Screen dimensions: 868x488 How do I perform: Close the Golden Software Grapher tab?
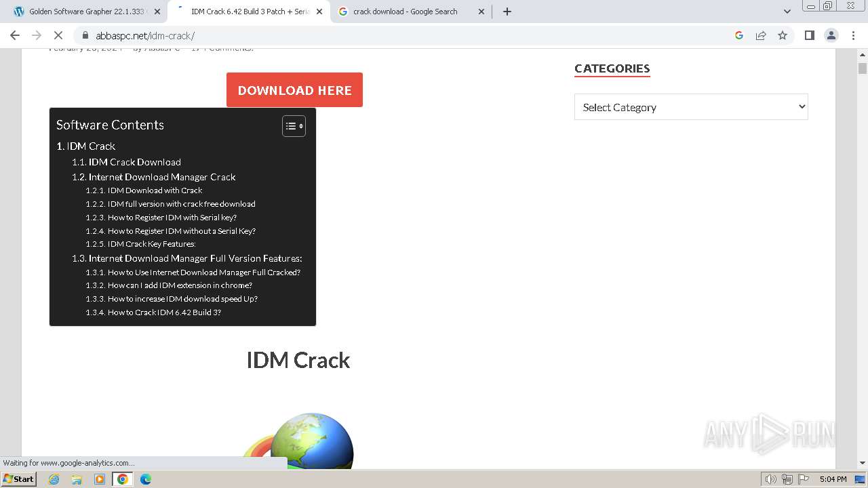[157, 12]
